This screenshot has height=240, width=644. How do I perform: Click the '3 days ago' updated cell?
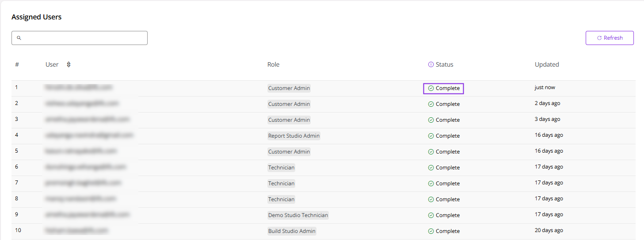pos(547,119)
